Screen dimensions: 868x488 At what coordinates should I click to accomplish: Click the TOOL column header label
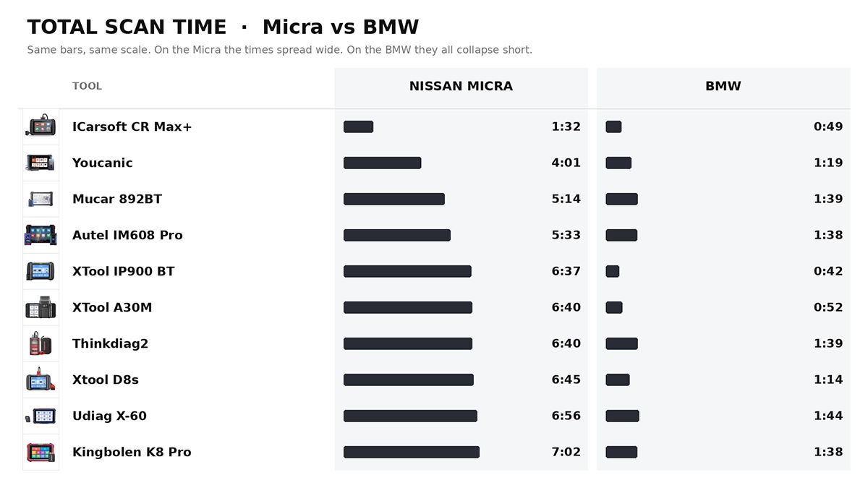pos(87,86)
